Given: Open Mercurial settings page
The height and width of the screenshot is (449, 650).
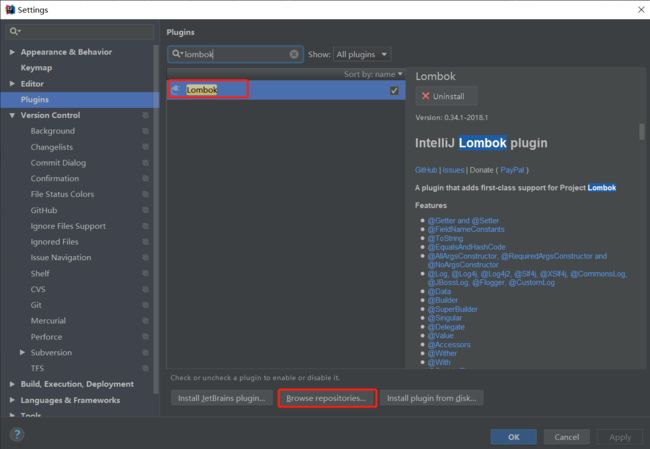Looking at the screenshot, I should point(48,320).
